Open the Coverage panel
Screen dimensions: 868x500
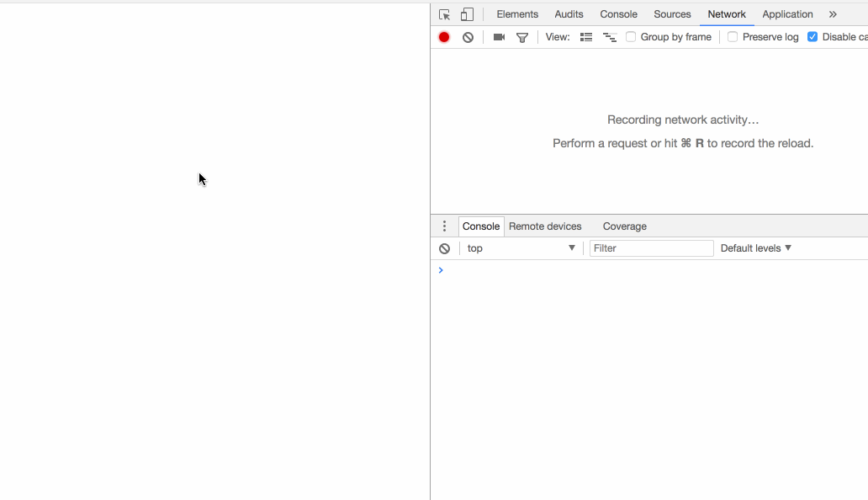tap(624, 226)
